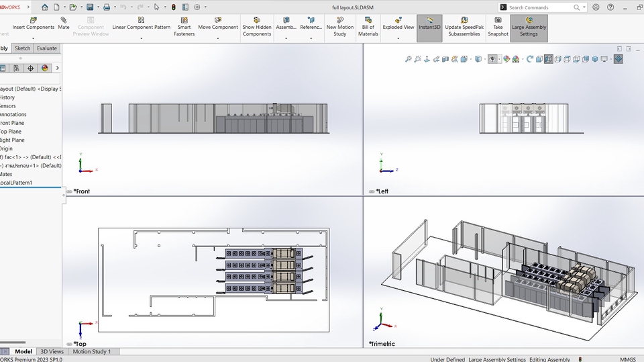644x362 pixels.
Task: Toggle Hide/Show Items eye button
Action: [x=493, y=59]
